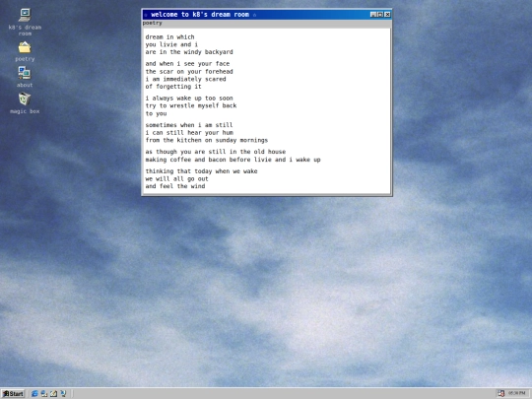Click the line 'try to wrestle myself back'
The height and width of the screenshot is (399, 532).
pyautogui.click(x=191, y=105)
